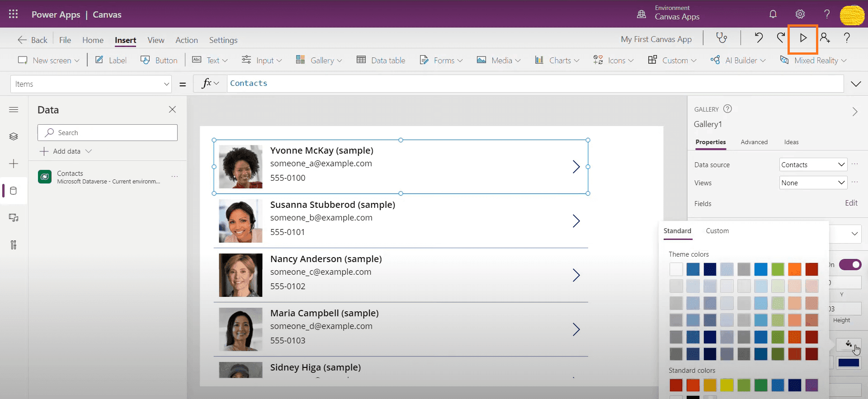Open the Media pane icon in sidebar

pyautogui.click(x=14, y=218)
